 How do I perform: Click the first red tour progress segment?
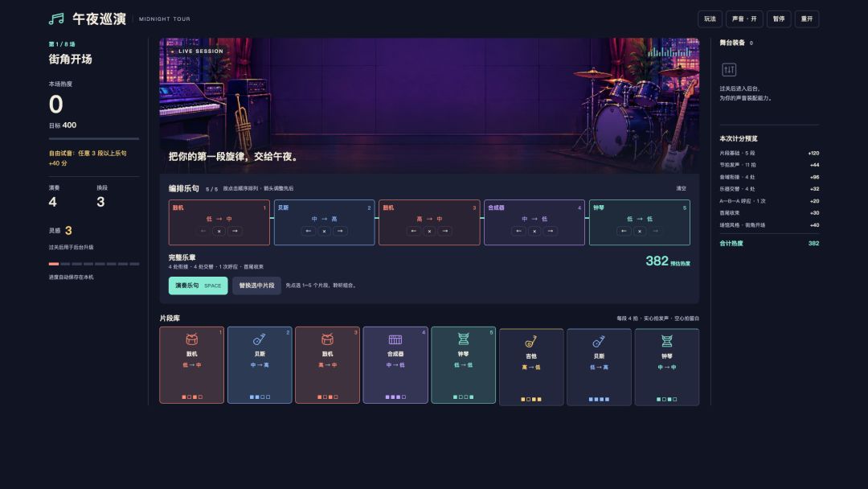click(54, 264)
